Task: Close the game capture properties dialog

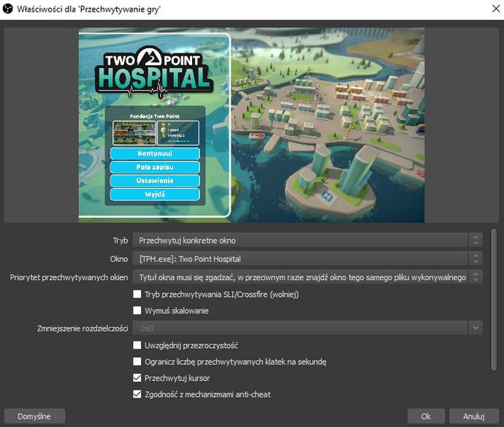Action: click(x=496, y=9)
